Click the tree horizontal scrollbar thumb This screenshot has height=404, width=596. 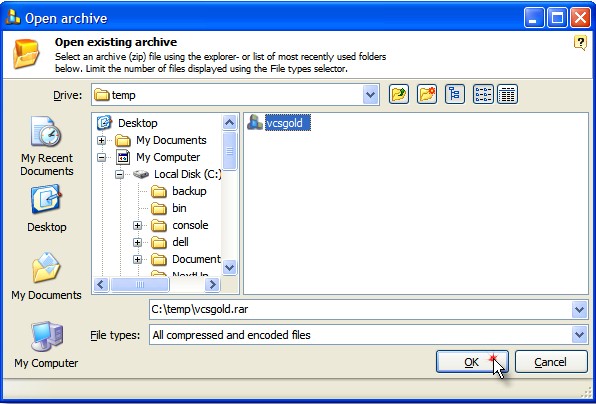pyautogui.click(x=139, y=284)
